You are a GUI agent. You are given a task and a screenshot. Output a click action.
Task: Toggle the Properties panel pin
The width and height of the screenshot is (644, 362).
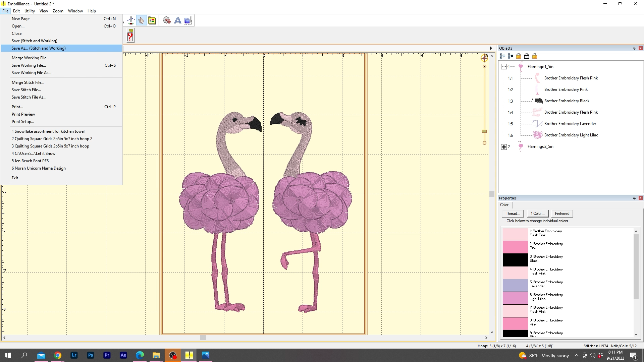click(x=634, y=198)
